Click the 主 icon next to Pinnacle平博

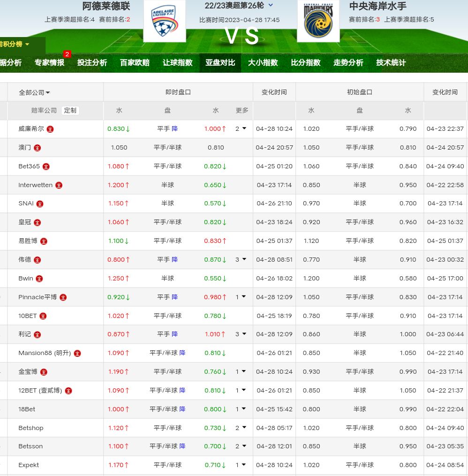(63, 297)
